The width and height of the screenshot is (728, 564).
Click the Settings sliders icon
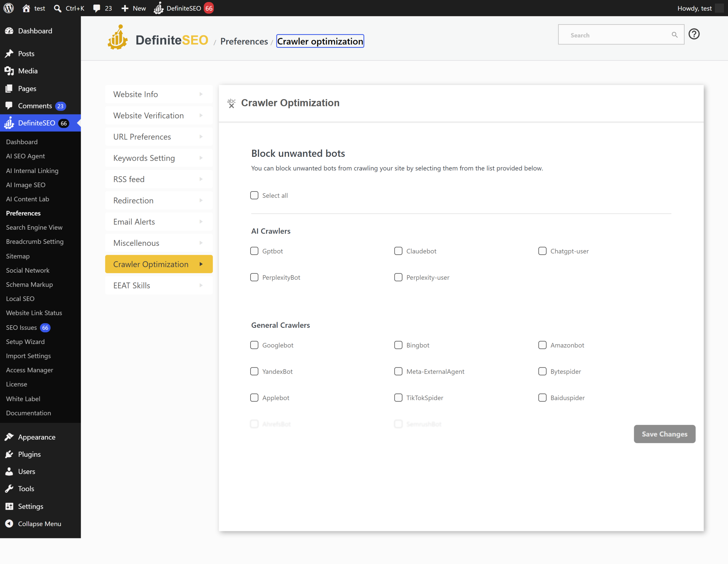click(9, 506)
